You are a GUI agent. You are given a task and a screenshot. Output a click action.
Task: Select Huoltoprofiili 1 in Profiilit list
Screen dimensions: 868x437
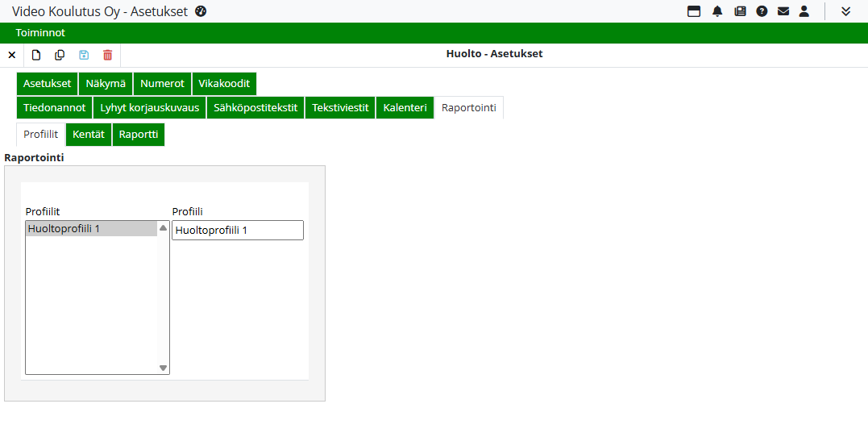click(91, 229)
